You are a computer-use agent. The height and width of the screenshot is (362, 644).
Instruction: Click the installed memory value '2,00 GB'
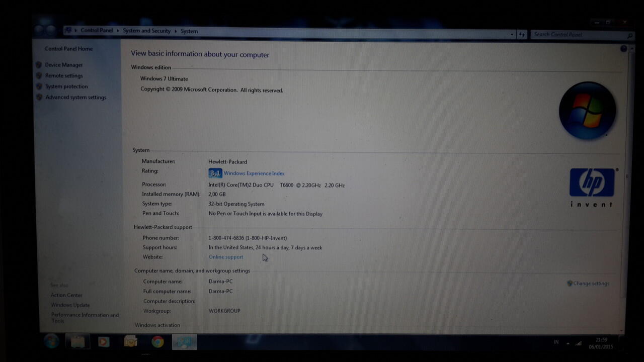pyautogui.click(x=217, y=194)
